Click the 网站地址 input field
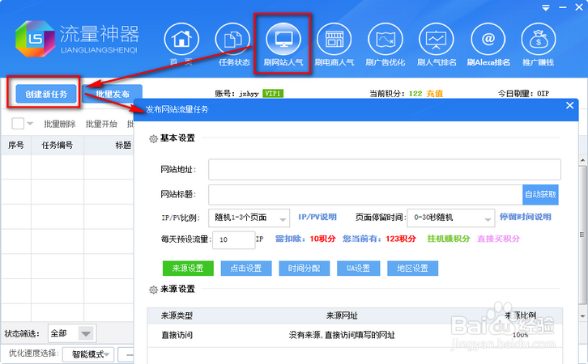 pyautogui.click(x=385, y=169)
